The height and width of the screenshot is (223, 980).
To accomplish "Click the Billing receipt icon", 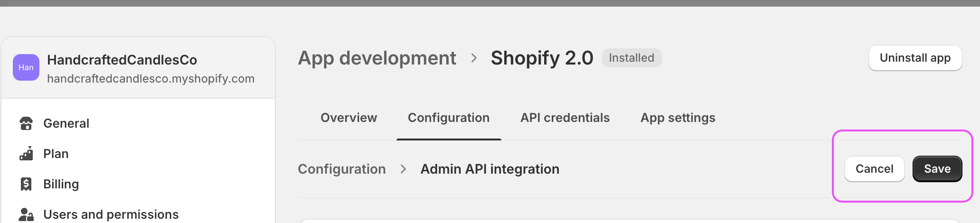I will coord(26,184).
